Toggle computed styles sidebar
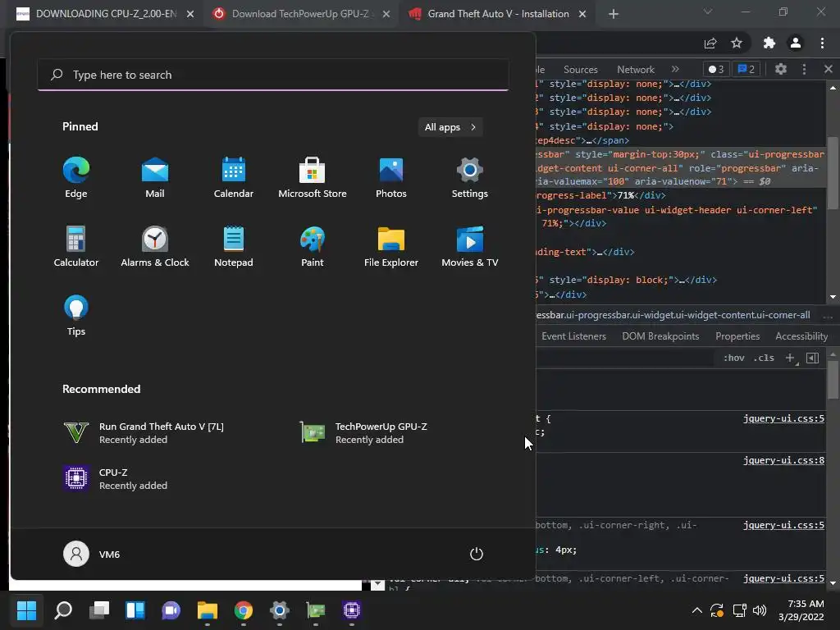This screenshot has width=840, height=630. (x=812, y=358)
